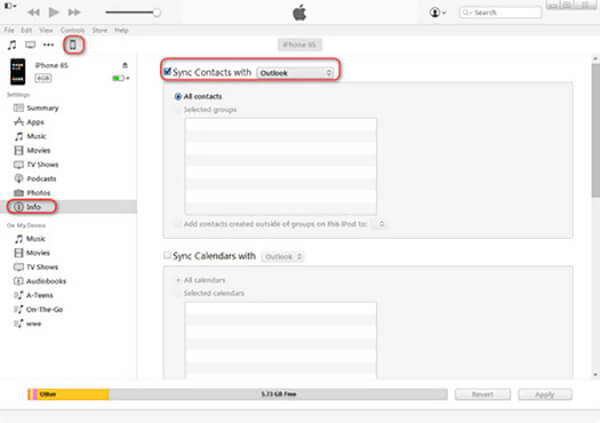Select the iPhone device icon button
Viewport: 600px width, 423px height.
tap(73, 45)
